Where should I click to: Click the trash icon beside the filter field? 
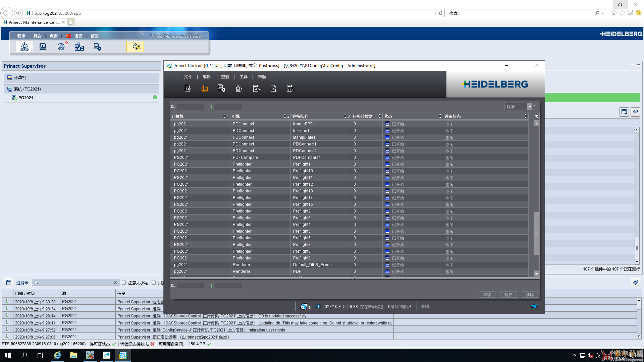8,283
